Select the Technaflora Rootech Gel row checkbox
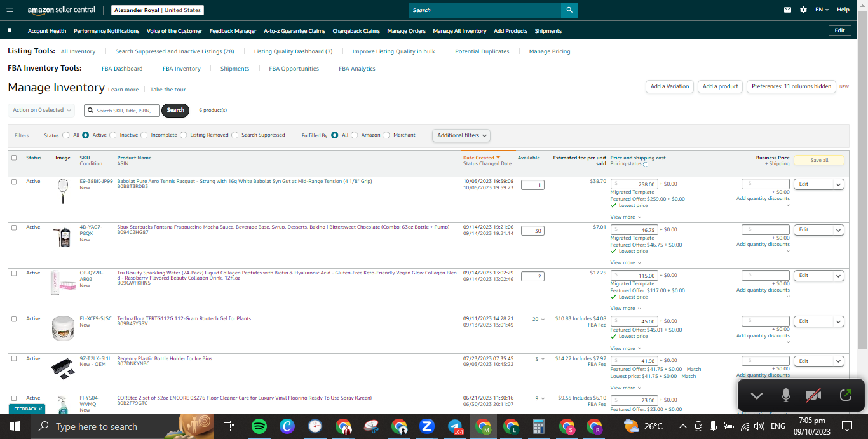 click(14, 319)
